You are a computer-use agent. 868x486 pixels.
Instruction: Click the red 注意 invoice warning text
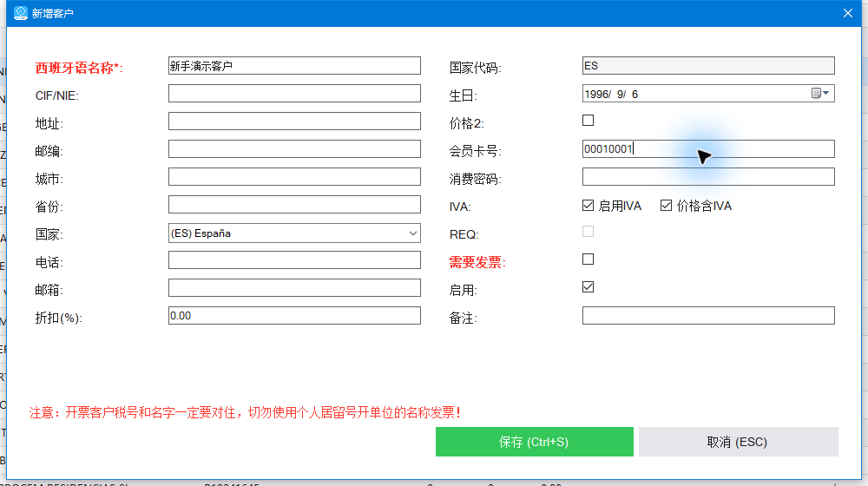[246, 412]
